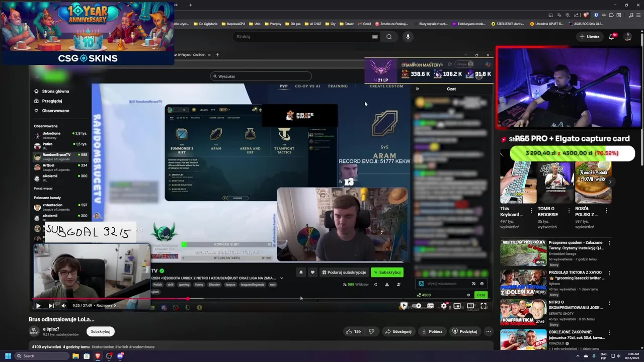Open the Do Oglądania bookmark folder

point(205,24)
